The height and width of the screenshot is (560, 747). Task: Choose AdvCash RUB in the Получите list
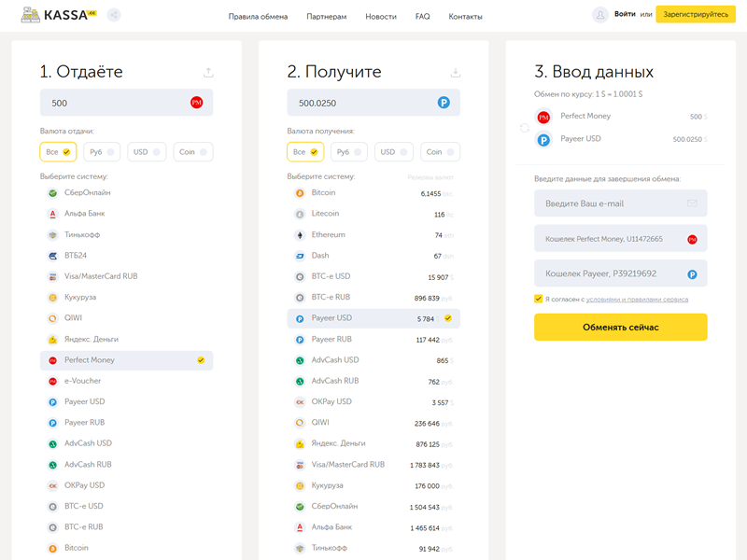click(x=373, y=381)
